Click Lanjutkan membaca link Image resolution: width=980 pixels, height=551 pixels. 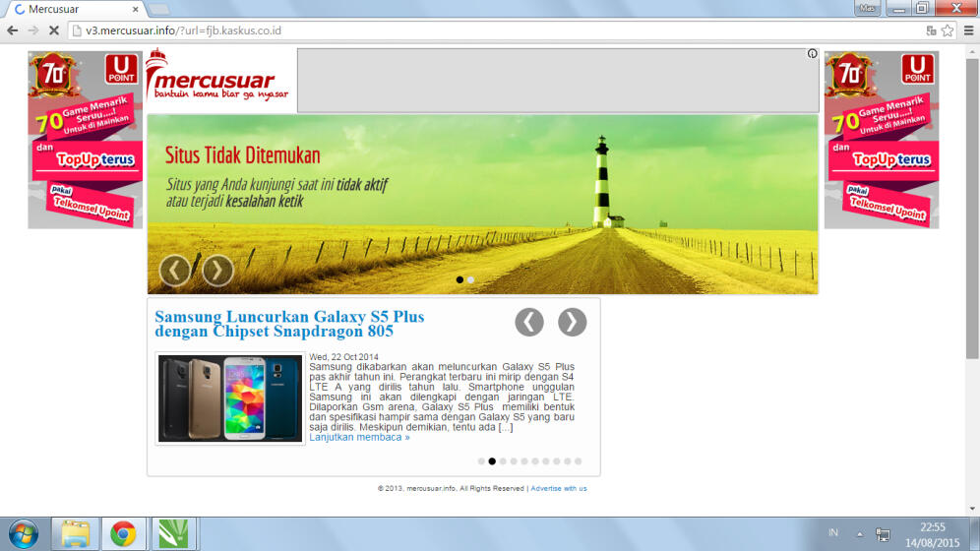[x=359, y=437]
